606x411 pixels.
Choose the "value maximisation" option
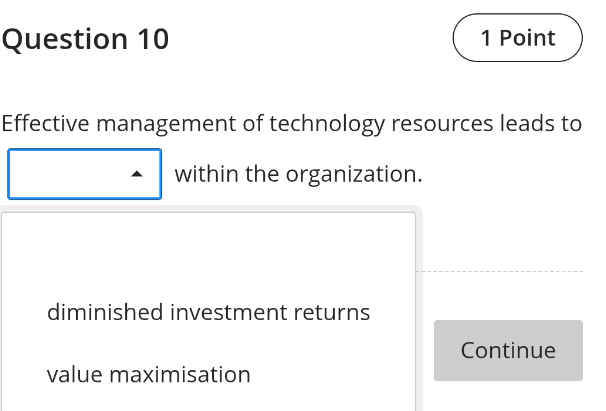pyautogui.click(x=149, y=375)
